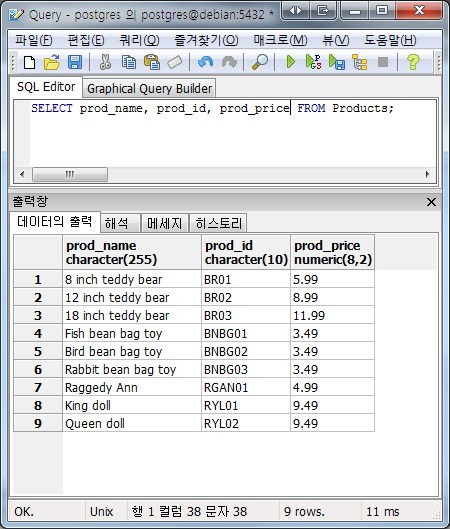Close the 출력창 output pane
The height and width of the screenshot is (529, 450).
(431, 202)
